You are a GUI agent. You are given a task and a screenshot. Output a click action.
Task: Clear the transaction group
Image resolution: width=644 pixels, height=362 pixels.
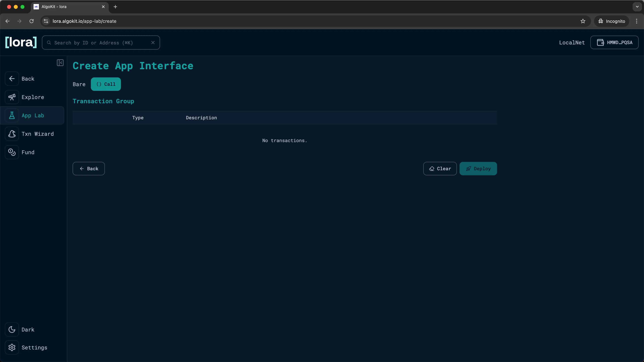click(x=440, y=169)
